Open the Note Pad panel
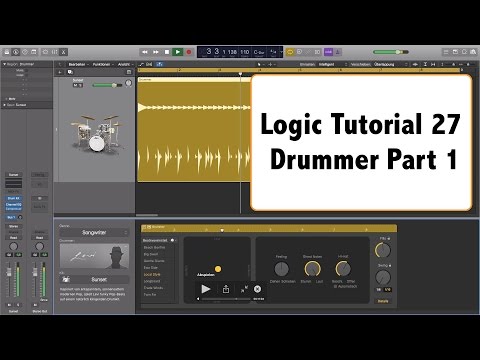 455,52
